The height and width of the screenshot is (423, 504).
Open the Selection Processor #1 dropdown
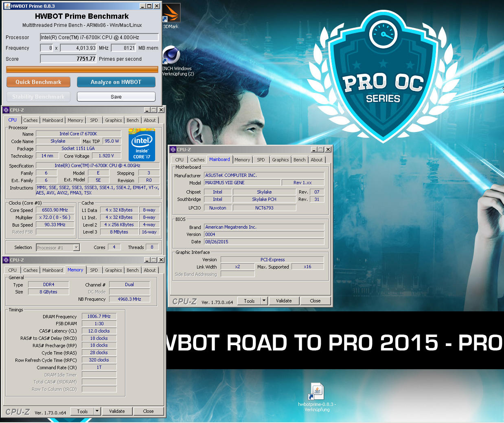pos(58,247)
